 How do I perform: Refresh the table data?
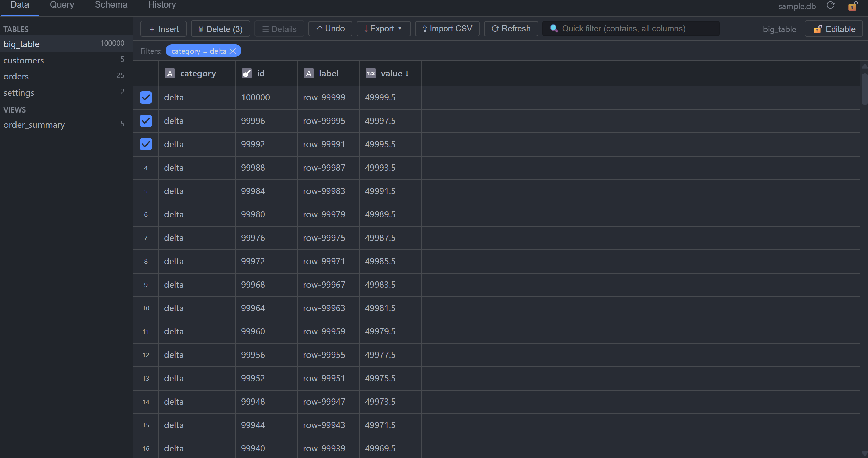pos(511,29)
